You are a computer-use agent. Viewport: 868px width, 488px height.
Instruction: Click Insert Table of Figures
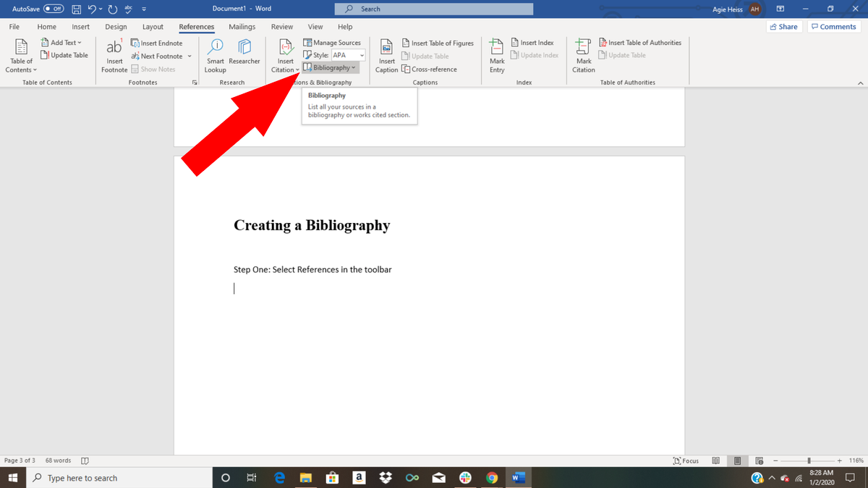click(x=438, y=43)
